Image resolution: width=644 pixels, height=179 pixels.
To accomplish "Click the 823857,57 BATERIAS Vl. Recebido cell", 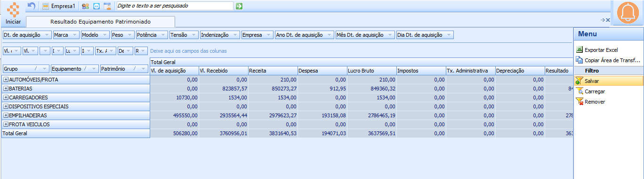I will click(x=224, y=89).
